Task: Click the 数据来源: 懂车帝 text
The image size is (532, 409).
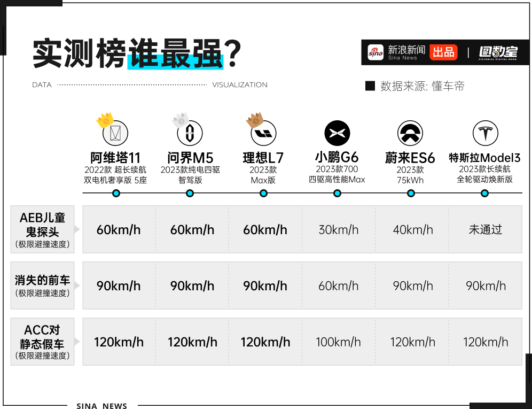Action: 423,86
